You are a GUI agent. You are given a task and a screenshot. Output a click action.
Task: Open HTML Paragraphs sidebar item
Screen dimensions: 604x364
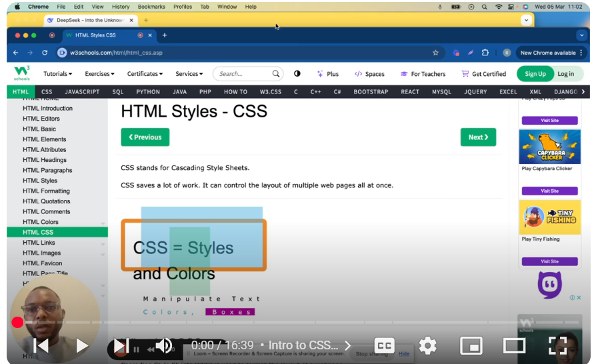[47, 170]
